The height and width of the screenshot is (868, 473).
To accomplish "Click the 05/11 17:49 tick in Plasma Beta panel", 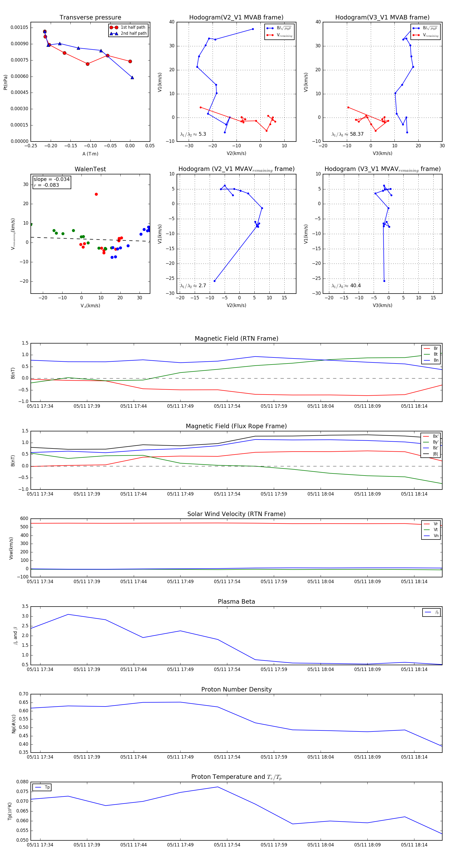I will point(181,669).
